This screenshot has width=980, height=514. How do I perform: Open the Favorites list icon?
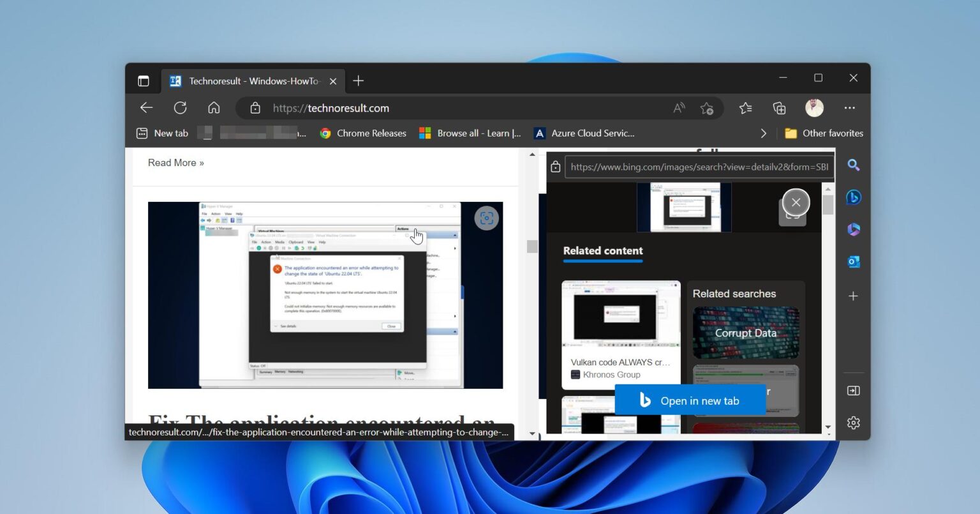click(745, 108)
